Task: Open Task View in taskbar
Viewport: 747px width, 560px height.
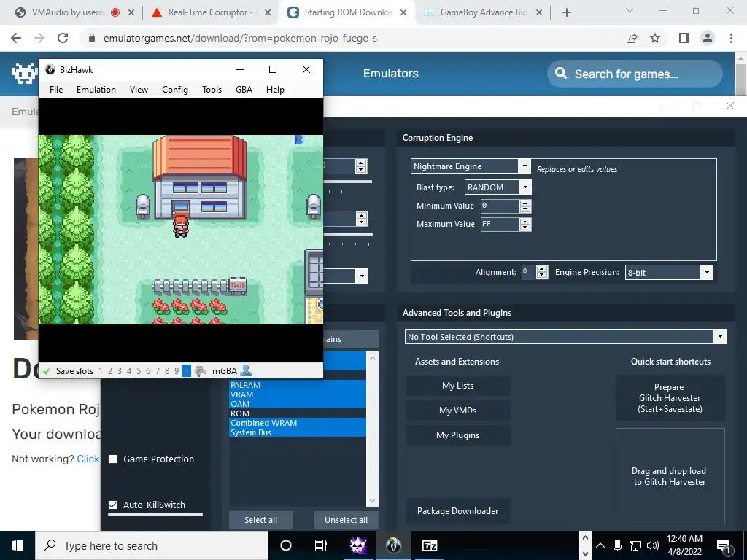Action: tap(321, 545)
